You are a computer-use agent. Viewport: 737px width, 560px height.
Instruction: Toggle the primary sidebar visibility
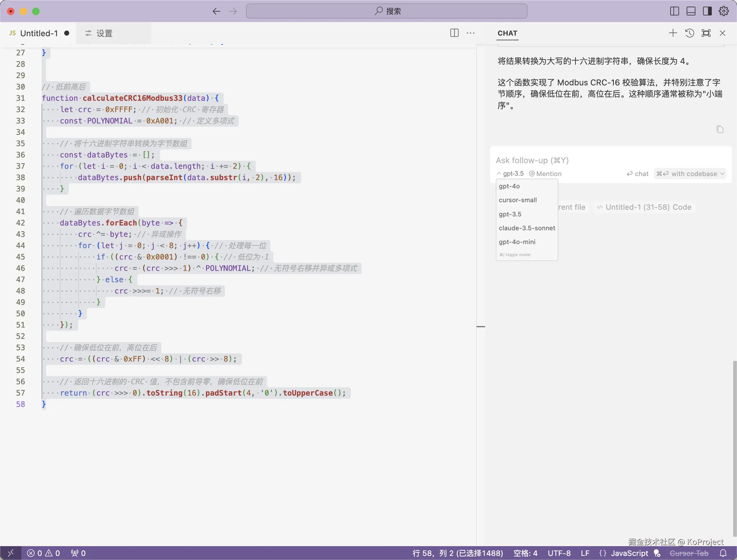(674, 11)
